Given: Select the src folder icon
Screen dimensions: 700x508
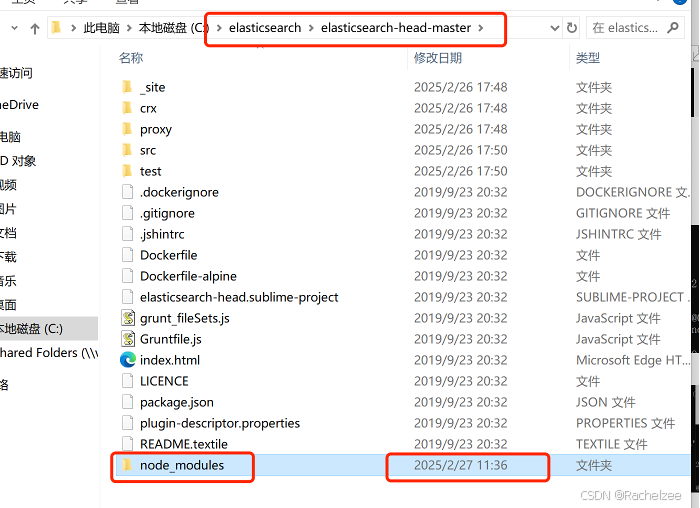Looking at the screenshot, I should pyautogui.click(x=127, y=150).
